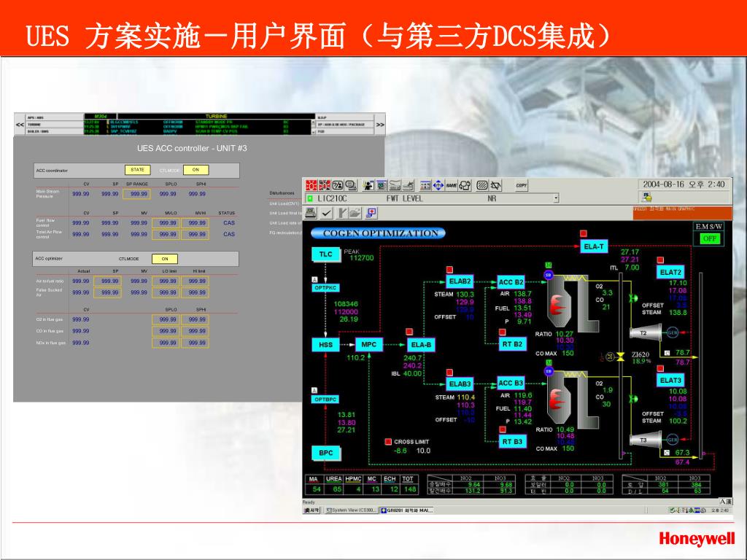Click O2 in flue gas SPLO field
Viewport: 747px width, 560px height.
pos(166,319)
